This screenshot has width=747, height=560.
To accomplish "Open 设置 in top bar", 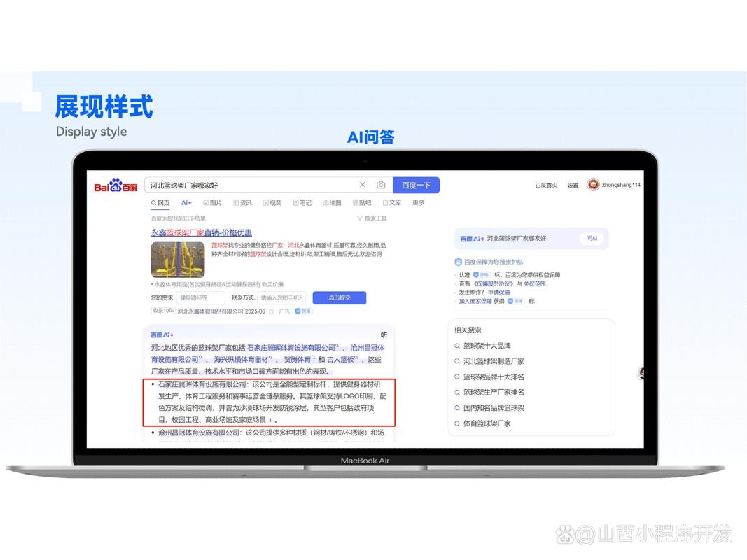I will coord(573,185).
